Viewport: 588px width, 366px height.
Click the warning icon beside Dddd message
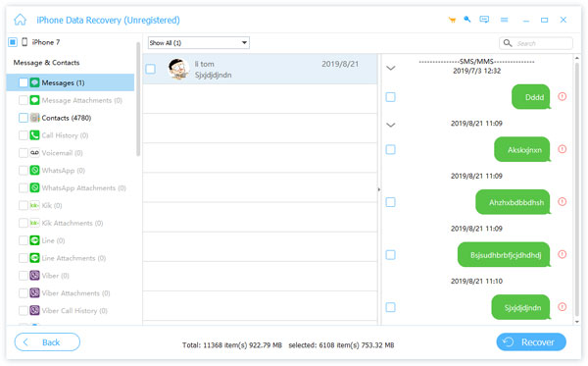(562, 96)
